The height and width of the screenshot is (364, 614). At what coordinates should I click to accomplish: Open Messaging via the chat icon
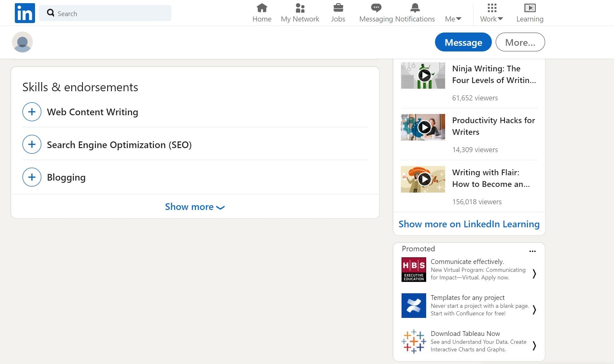pyautogui.click(x=376, y=8)
